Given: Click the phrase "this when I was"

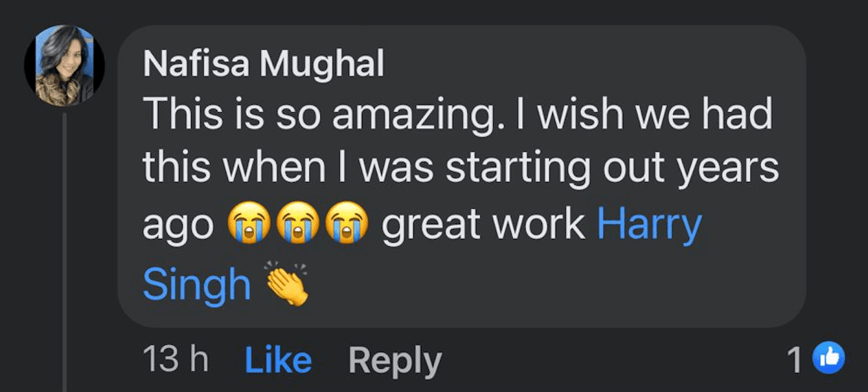Looking at the screenshot, I should pyautogui.click(x=289, y=170).
